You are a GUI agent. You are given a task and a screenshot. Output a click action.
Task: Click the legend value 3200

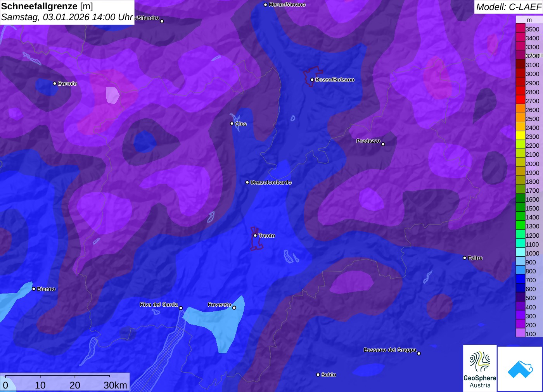533,56
